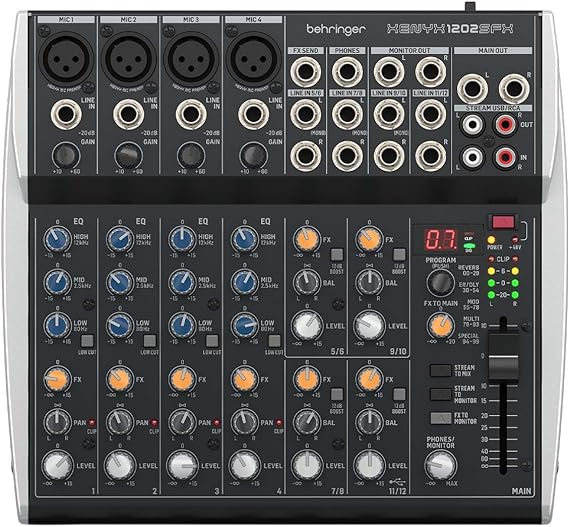Flip the red +48V phantom power switch
The height and width of the screenshot is (527, 569).
pos(504,222)
